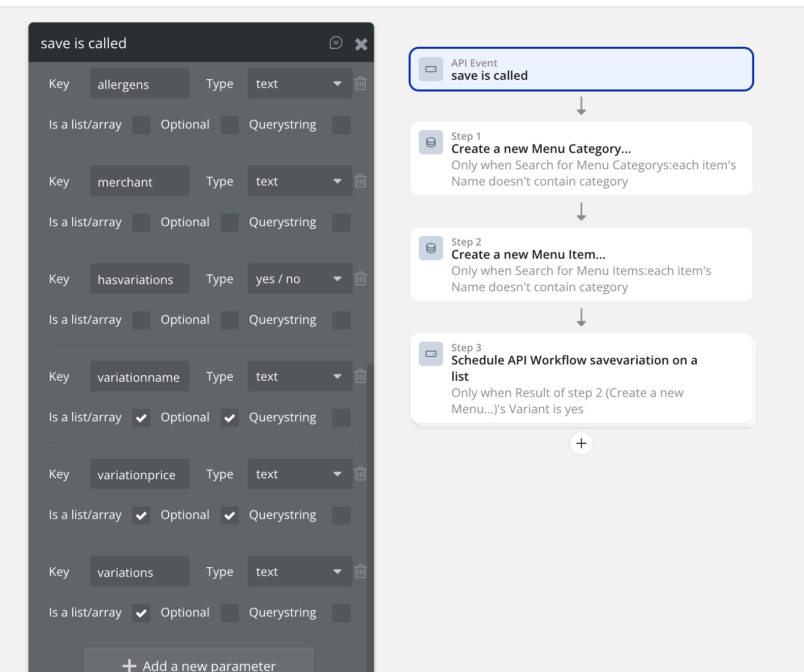Uncheck Is a list/array for variations
Viewport: 804px width, 672px height.
point(141,613)
